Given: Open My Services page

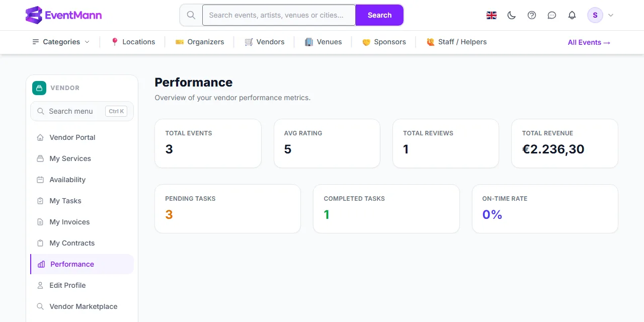Looking at the screenshot, I should pos(82,158).
